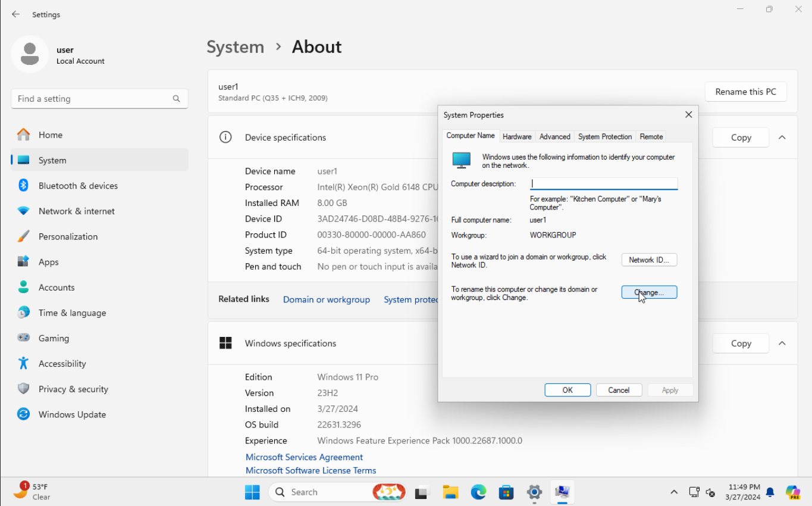Click the Privacy & security shield icon
The image size is (812, 506).
pos(23,389)
